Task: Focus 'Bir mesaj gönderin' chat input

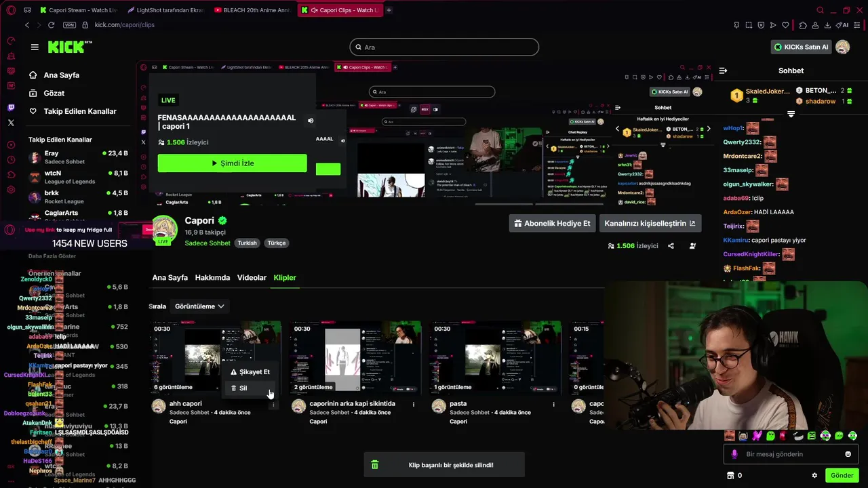Action: pos(791,454)
